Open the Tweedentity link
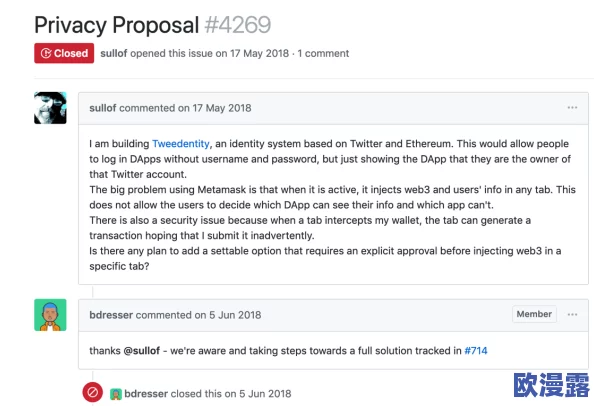594x406 pixels. coord(181,144)
